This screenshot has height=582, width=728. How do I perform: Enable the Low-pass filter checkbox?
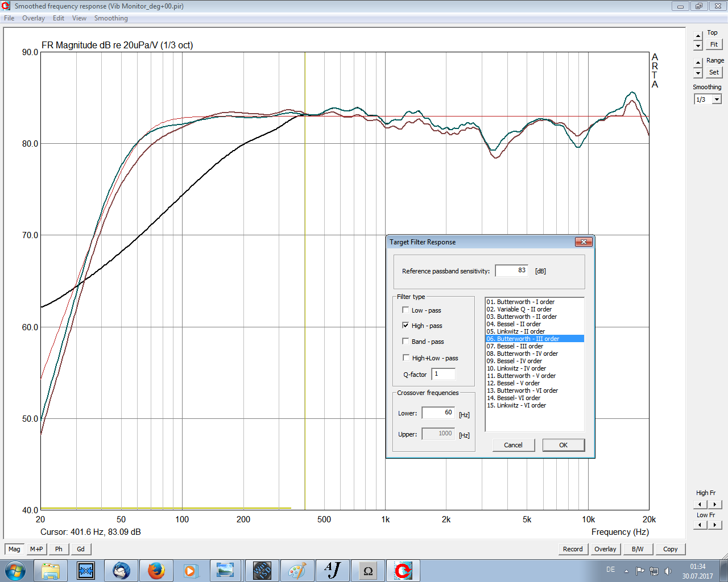coord(406,310)
